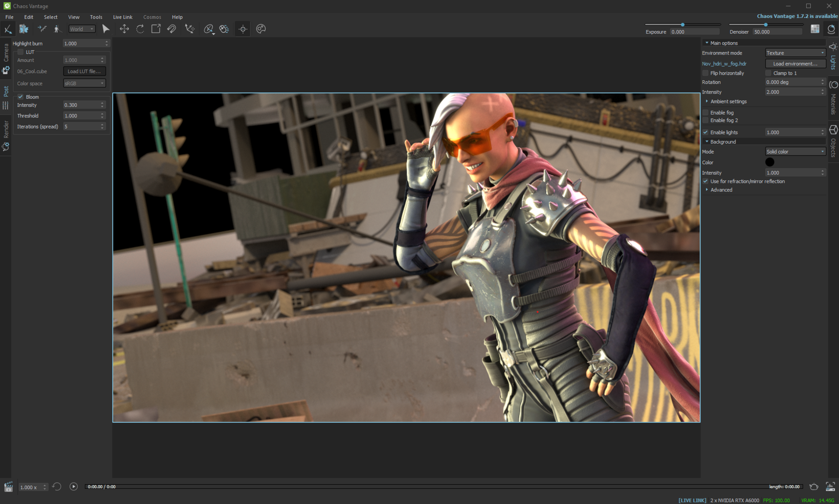
Task: Click the walking person navigation icon
Action: point(57,29)
